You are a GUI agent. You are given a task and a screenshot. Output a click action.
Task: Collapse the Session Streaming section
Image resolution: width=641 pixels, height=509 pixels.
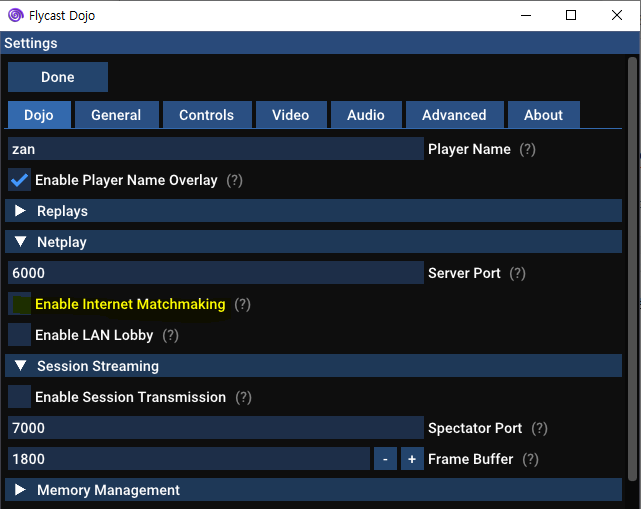click(314, 366)
